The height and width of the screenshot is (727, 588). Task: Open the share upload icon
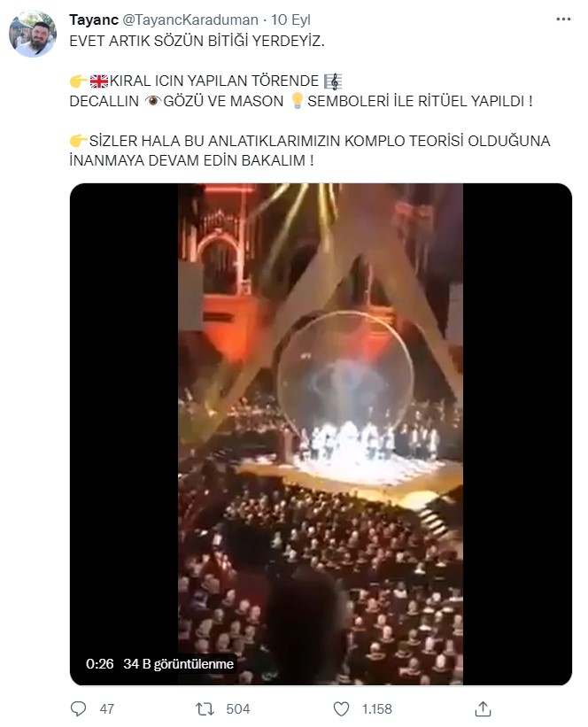483,708
